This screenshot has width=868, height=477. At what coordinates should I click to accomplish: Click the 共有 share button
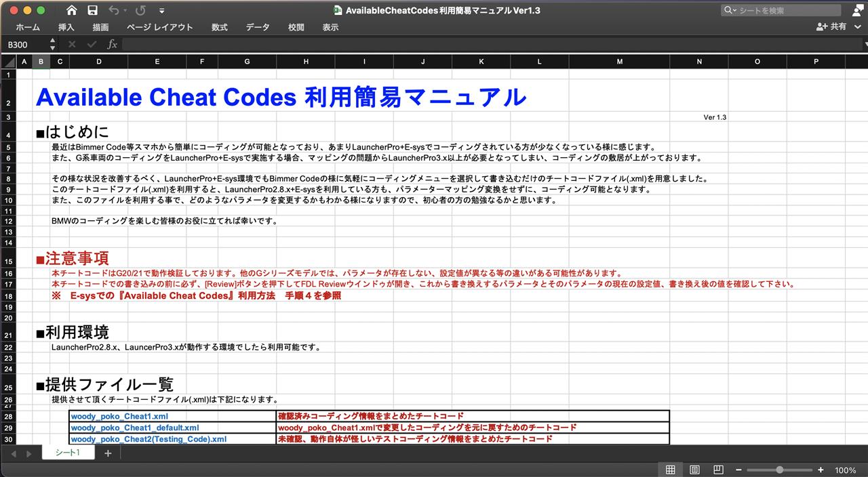click(x=832, y=26)
